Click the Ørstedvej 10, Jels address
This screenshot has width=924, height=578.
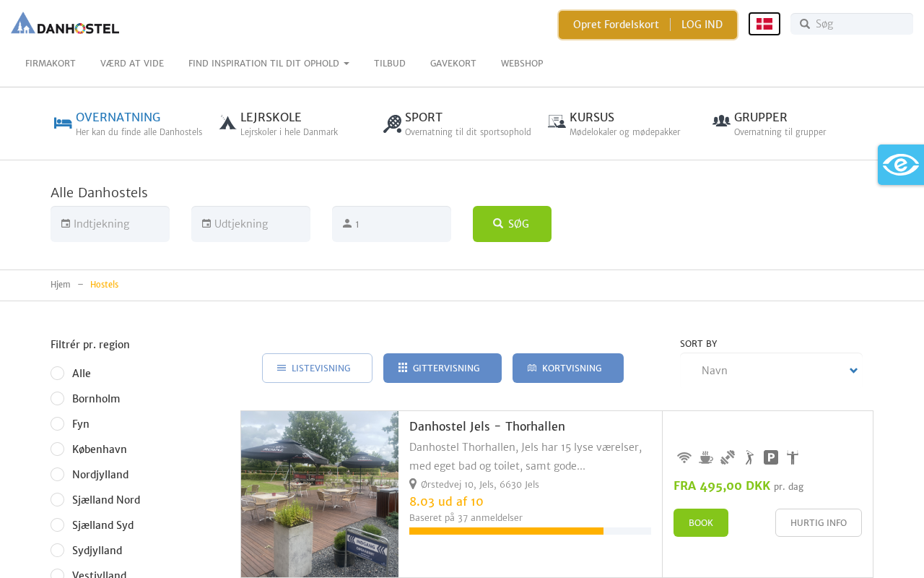click(x=480, y=484)
